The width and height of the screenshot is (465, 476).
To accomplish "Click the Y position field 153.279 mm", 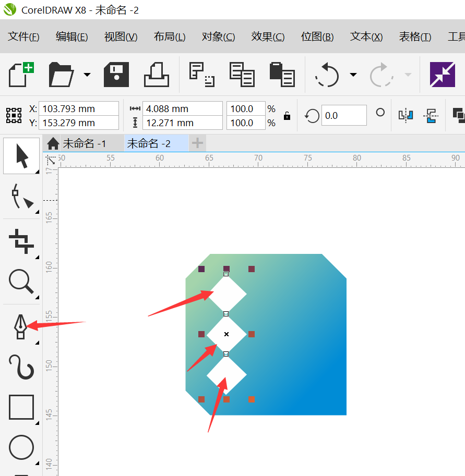I will [x=79, y=123].
